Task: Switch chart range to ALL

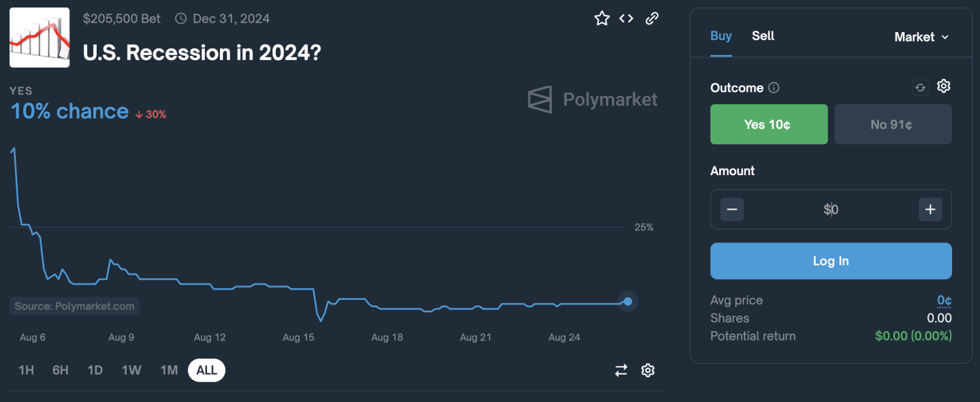Action: tap(206, 370)
